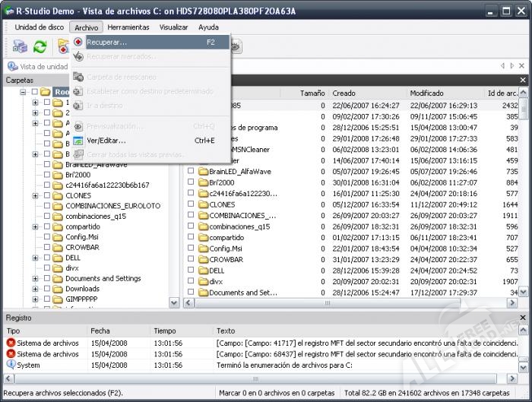Click the Vista de unidad tab icon
This screenshot has height=402, width=532.
coord(13,67)
